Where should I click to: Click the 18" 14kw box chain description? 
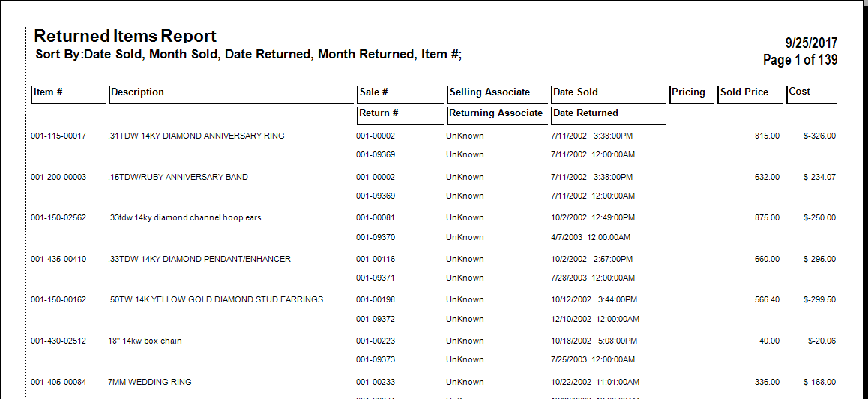coord(145,341)
